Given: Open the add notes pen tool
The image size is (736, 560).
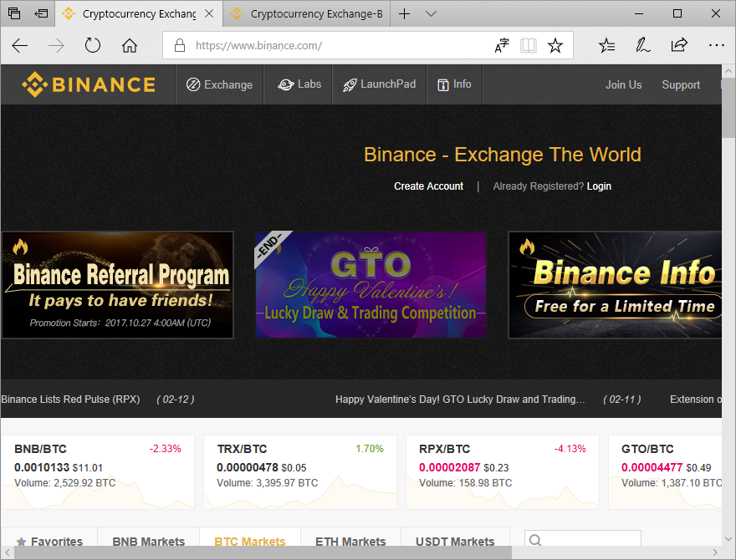Looking at the screenshot, I should pos(642,45).
